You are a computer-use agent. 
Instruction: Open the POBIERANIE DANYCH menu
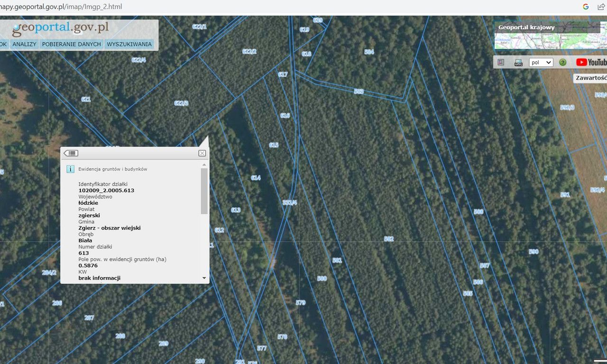[72, 44]
